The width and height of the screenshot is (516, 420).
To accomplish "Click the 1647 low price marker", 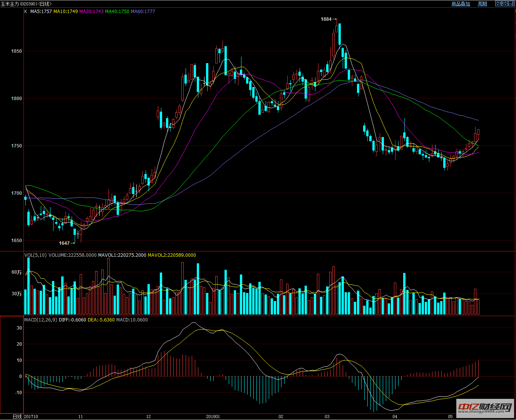I will (64, 243).
